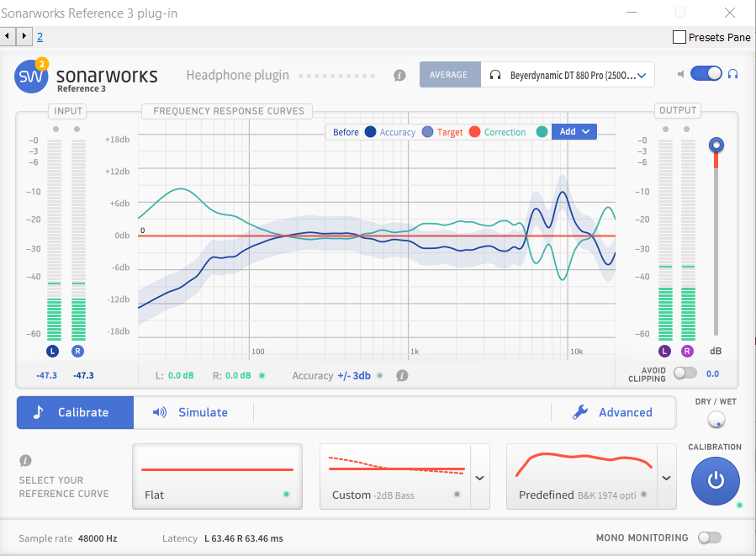Open the reference curve info icon

[25, 460]
